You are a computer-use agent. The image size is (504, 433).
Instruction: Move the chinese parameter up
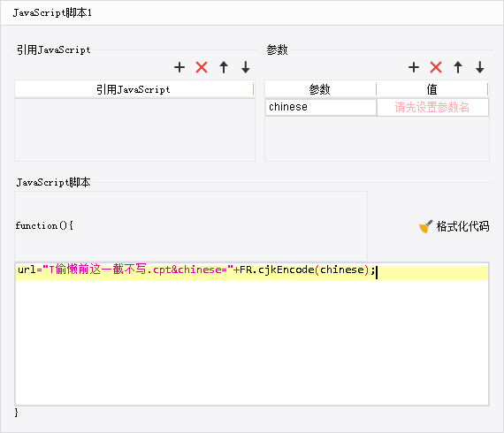458,67
